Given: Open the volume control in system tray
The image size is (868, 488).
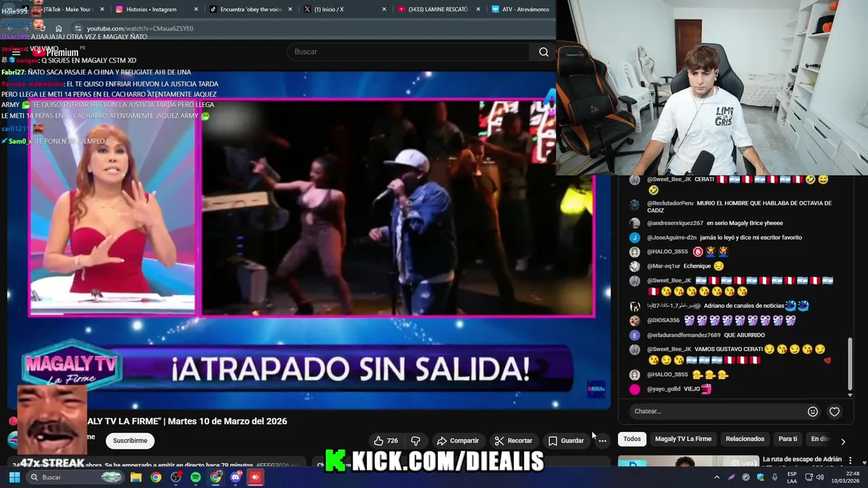Looking at the screenshot, I should pyautogui.click(x=819, y=477).
